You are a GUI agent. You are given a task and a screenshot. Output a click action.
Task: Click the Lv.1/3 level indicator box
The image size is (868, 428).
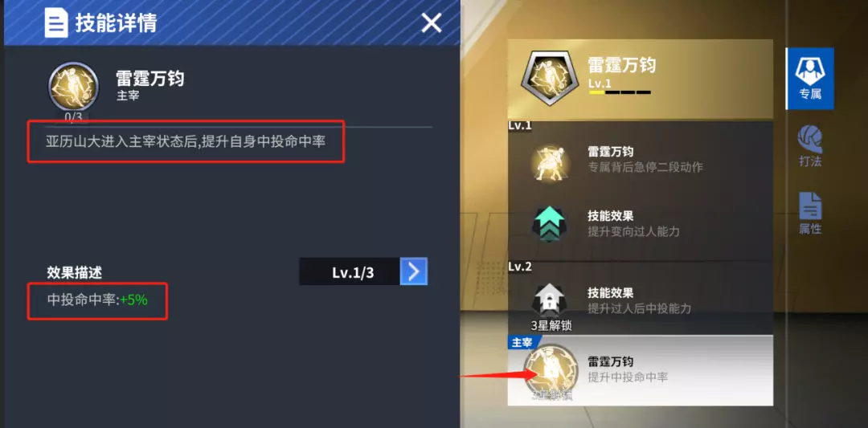(350, 271)
